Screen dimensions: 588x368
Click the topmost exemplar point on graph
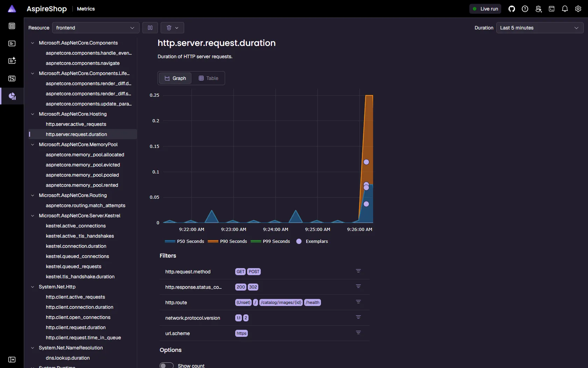click(x=366, y=162)
